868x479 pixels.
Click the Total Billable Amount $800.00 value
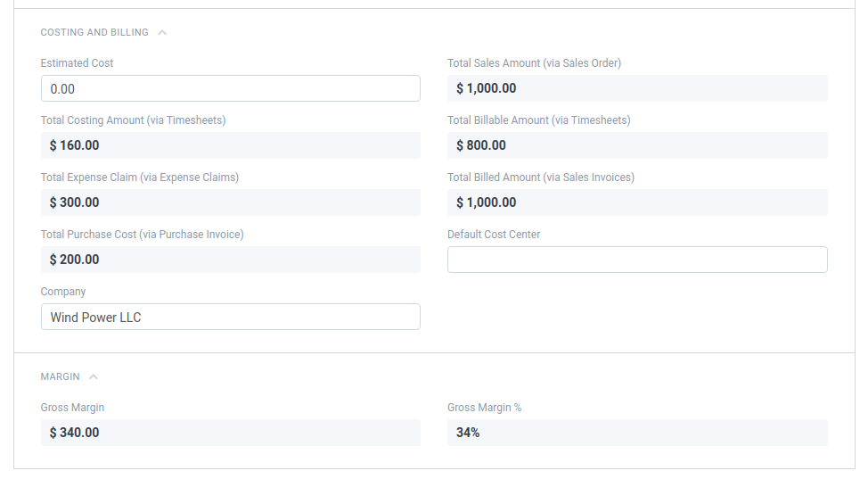coord(481,145)
